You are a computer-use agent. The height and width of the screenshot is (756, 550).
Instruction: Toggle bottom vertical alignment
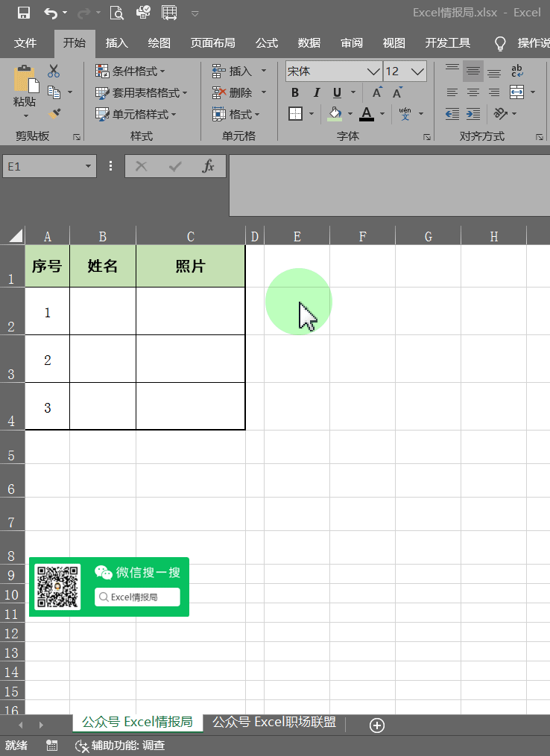pos(494,72)
